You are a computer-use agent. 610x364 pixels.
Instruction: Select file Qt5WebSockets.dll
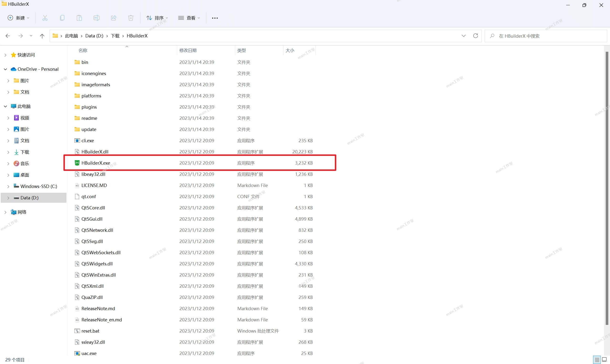[x=101, y=253]
